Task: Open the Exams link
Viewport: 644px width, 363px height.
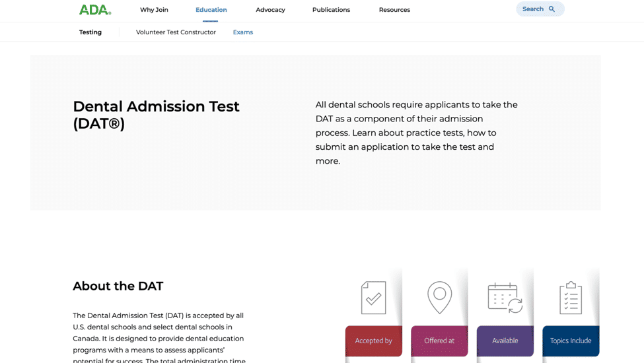Action: 242,32
